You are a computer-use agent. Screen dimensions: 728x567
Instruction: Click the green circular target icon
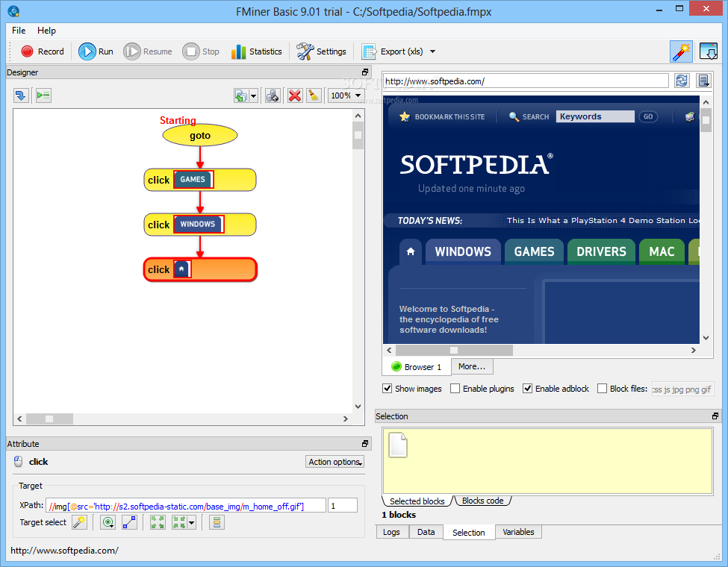[x=108, y=522]
